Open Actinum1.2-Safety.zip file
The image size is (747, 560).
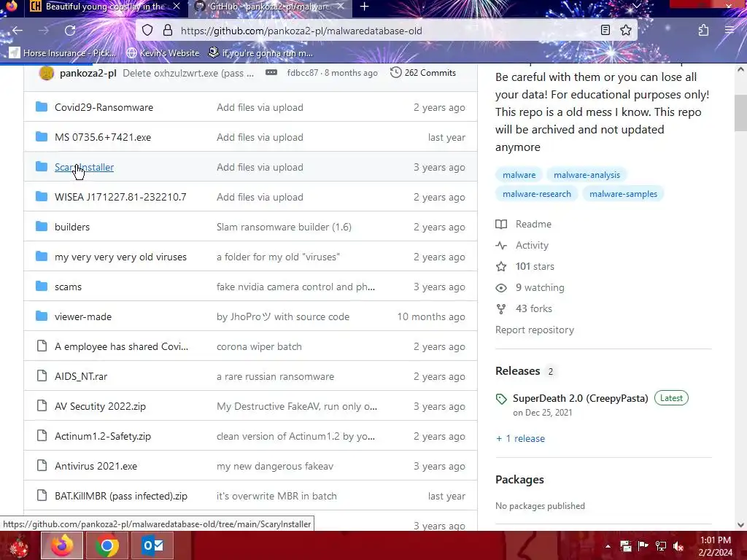[103, 436]
